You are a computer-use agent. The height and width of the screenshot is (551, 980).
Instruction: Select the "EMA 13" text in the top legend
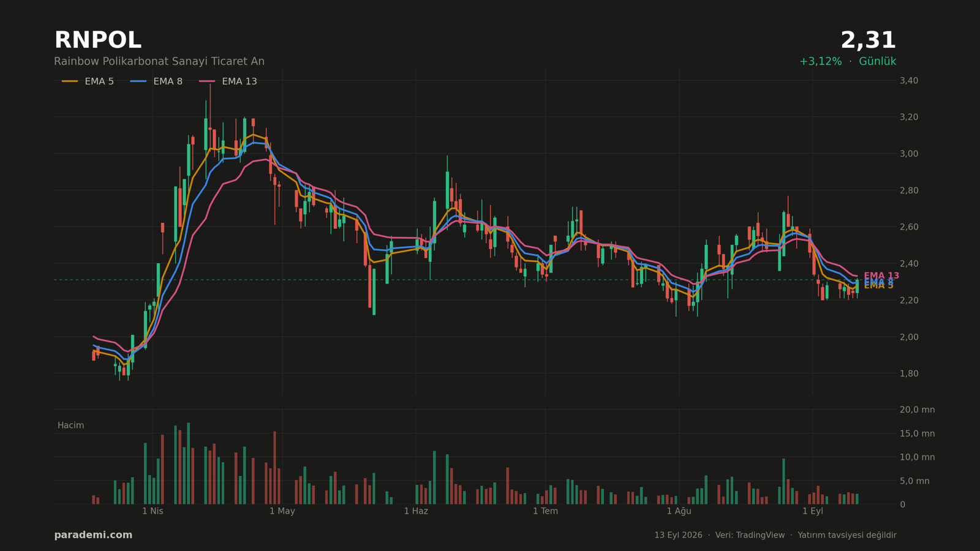point(239,81)
